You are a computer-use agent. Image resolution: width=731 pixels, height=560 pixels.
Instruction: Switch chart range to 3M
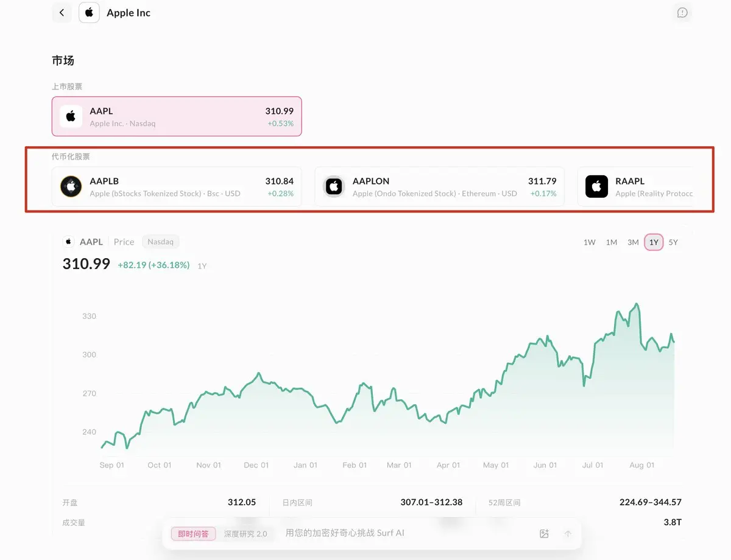click(633, 242)
